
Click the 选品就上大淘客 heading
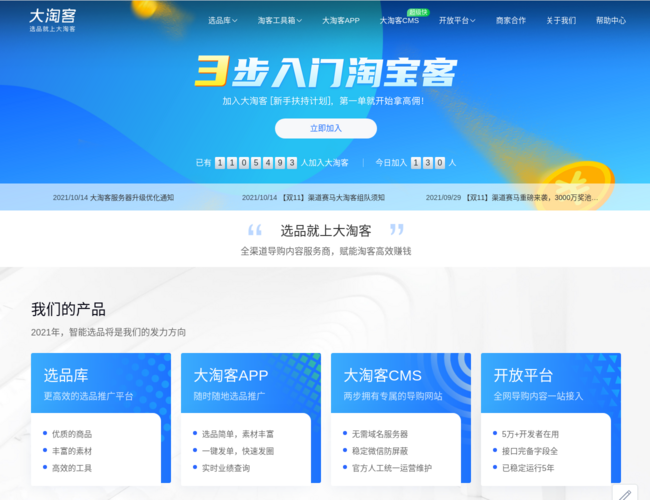pos(326,231)
